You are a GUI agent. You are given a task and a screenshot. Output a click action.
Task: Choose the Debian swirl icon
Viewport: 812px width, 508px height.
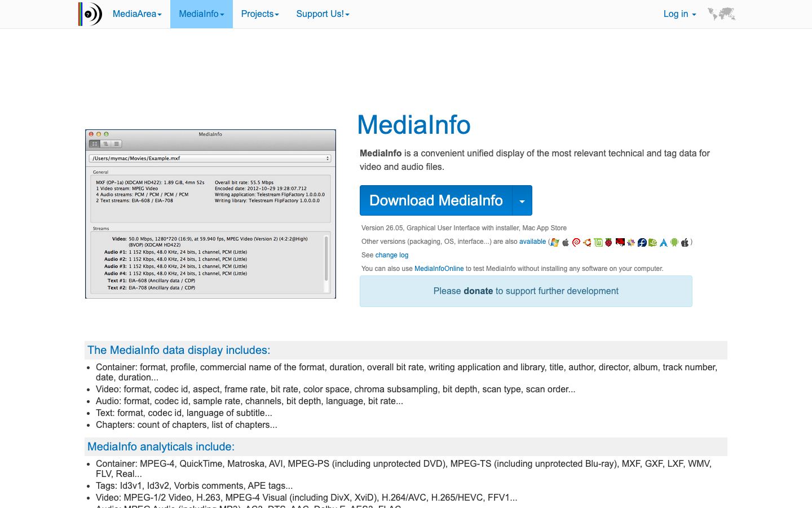(x=576, y=242)
